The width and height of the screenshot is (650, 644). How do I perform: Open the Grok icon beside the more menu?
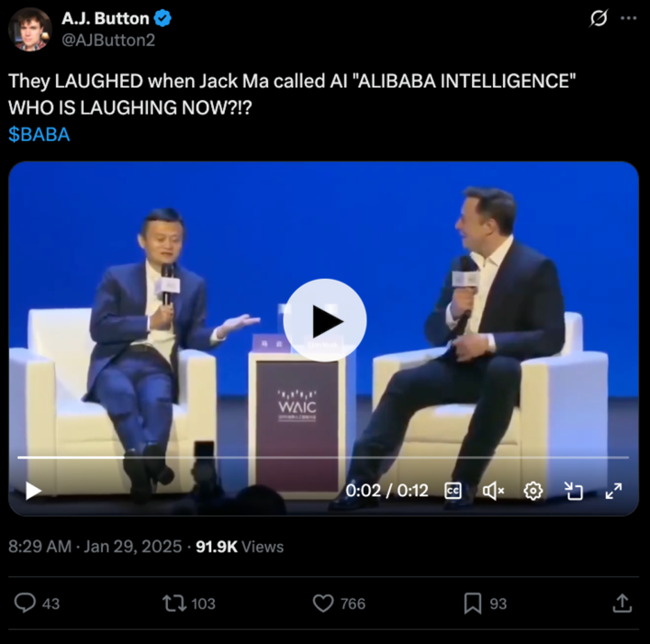(599, 18)
